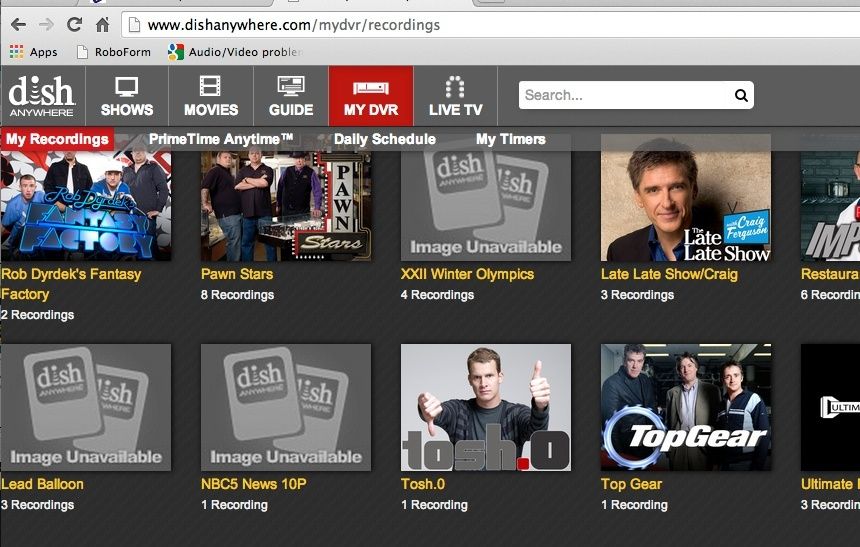
Task: Open Top Gear thumbnail image
Action: pos(686,407)
